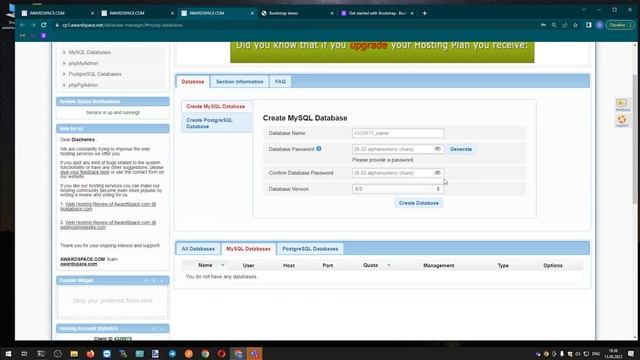
Task: Select Create MySQL Database side tab
Action: 216,106
